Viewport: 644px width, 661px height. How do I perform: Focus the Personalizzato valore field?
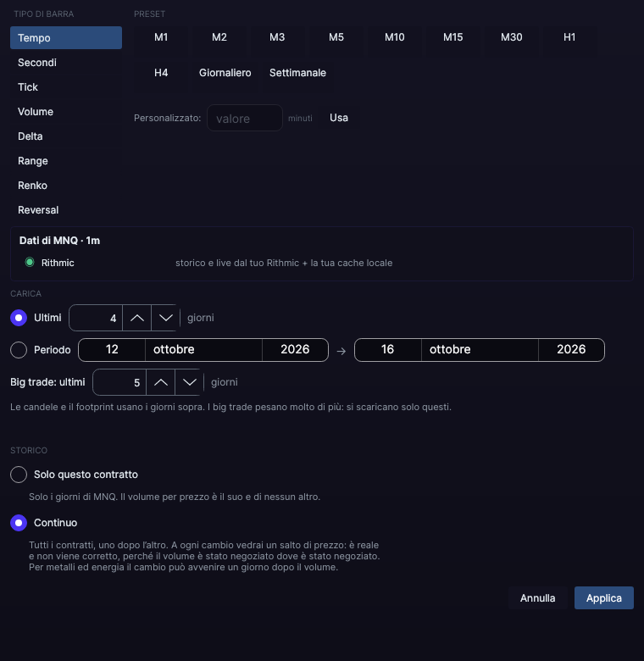click(245, 118)
